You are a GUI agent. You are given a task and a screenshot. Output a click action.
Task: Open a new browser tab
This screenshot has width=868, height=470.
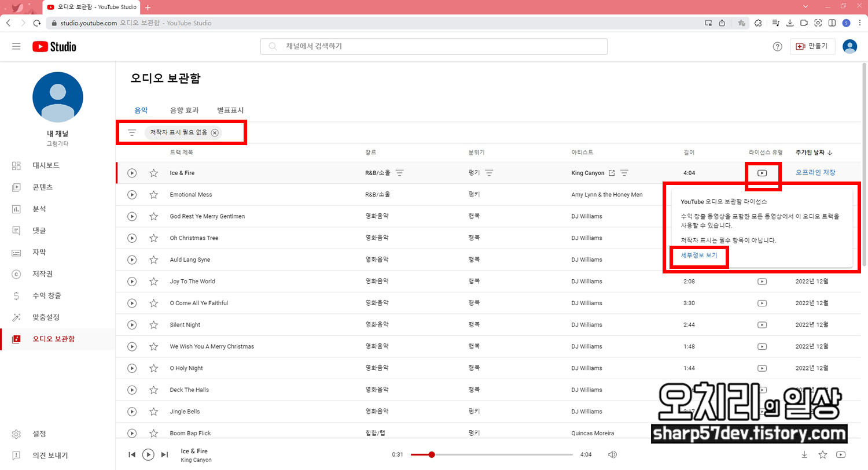coord(148,8)
